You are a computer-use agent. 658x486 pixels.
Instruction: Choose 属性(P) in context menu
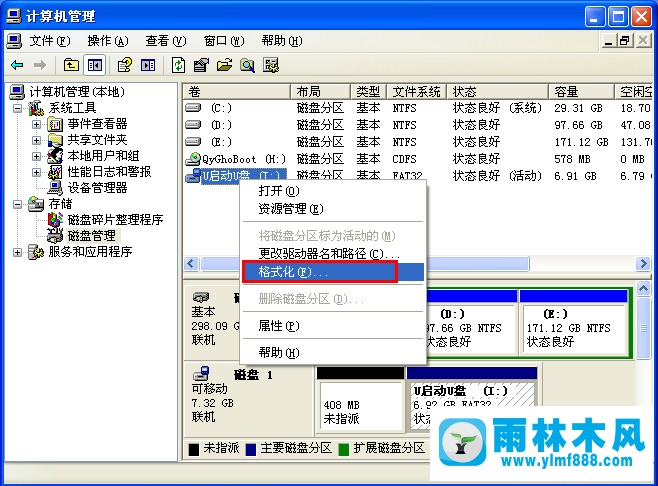click(333, 326)
